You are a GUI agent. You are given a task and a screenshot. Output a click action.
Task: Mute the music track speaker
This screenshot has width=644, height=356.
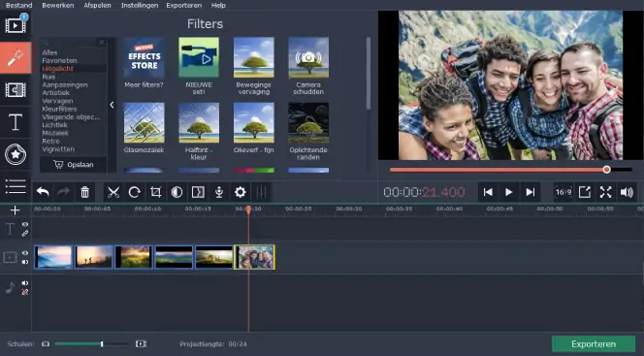[x=25, y=283]
